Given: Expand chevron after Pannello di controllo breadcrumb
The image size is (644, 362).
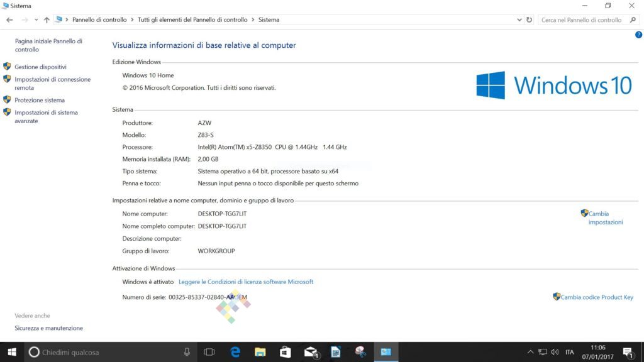Looking at the screenshot, I should point(132,19).
